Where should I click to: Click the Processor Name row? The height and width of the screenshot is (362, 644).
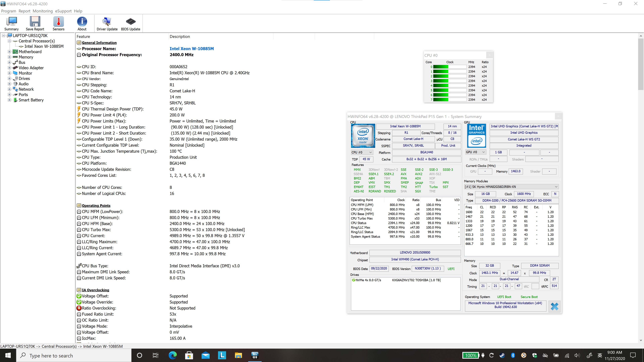point(145,49)
